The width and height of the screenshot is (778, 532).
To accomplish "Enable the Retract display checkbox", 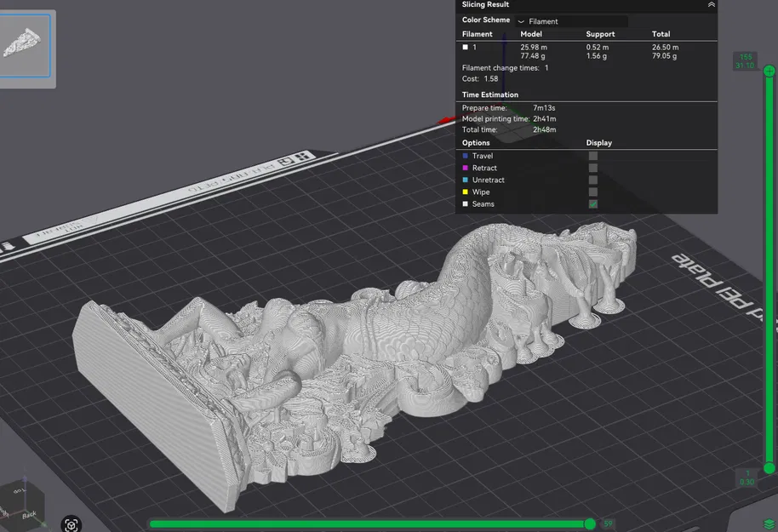I will [592, 168].
